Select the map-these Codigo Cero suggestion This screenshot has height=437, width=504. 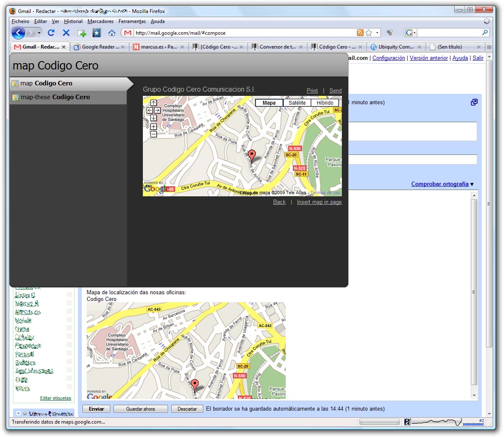pos(68,97)
